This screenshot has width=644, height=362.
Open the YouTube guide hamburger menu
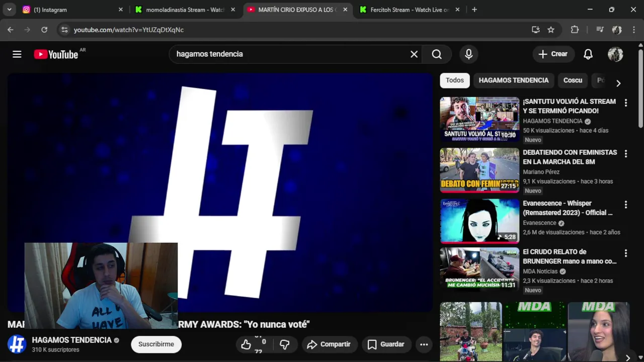[17, 54]
